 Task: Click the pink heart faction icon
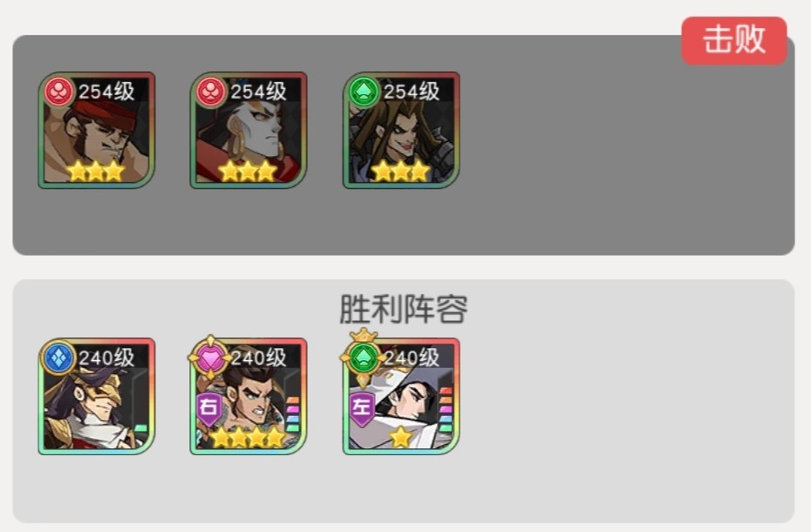pos(210,358)
